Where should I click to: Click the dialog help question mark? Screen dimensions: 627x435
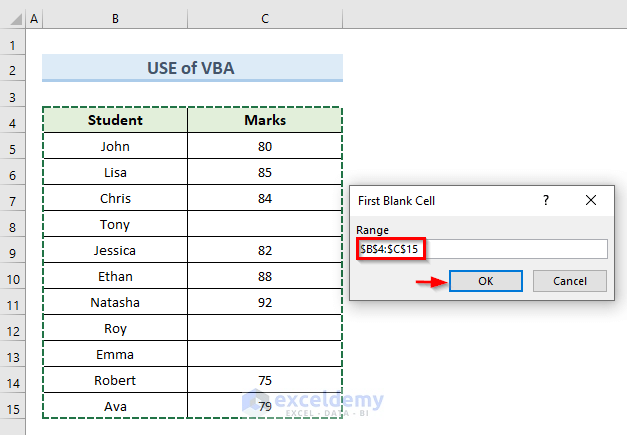click(546, 200)
